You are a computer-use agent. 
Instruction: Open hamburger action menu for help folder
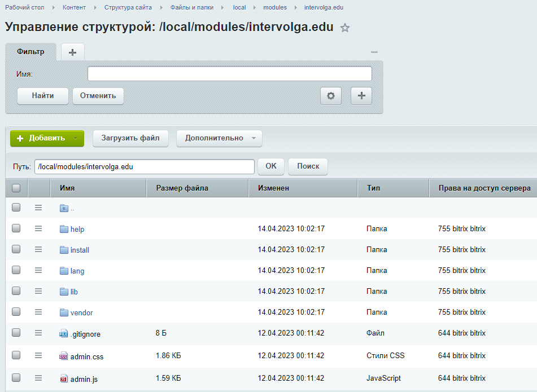pyautogui.click(x=38, y=228)
